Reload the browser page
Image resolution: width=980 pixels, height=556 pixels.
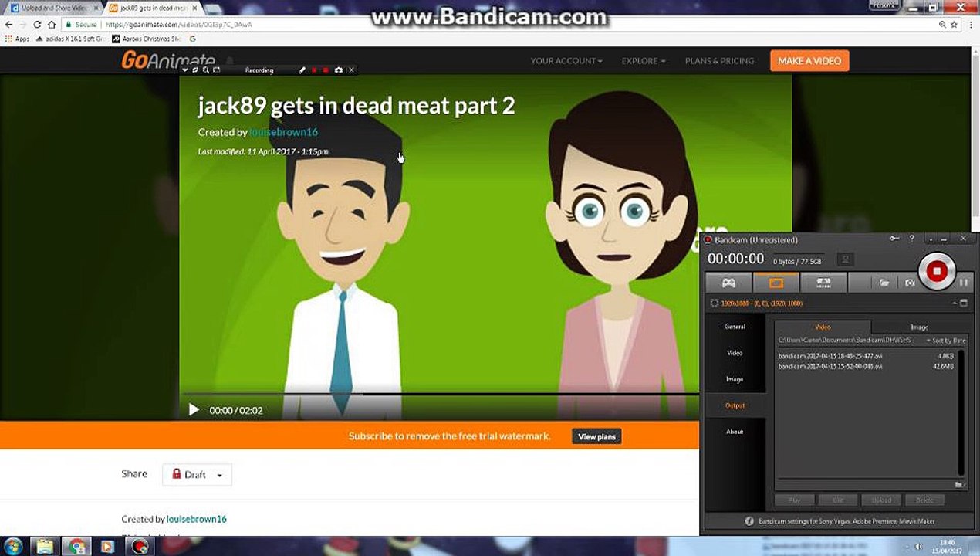click(x=37, y=25)
